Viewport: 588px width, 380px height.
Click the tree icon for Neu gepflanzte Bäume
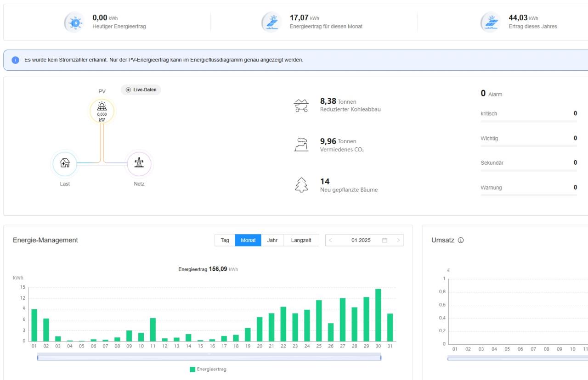point(301,185)
